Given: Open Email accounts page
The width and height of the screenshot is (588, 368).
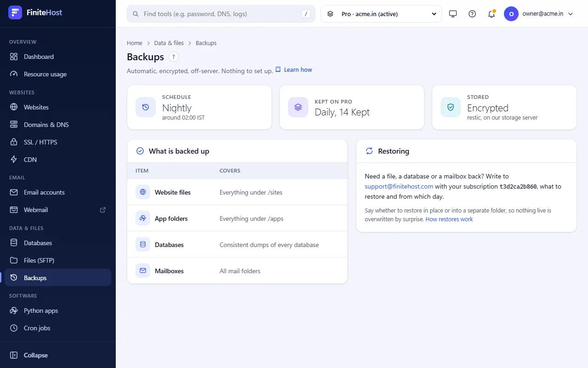Looking at the screenshot, I should 58,192.
